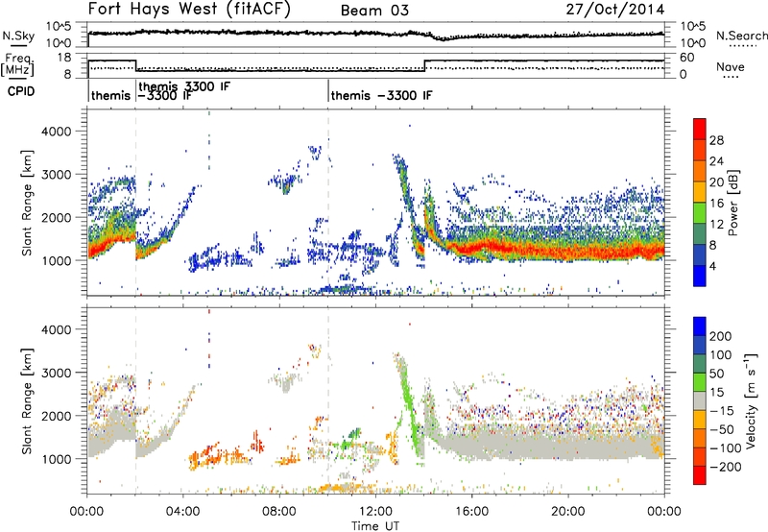Select the "Freq. [MHz]" axis label
This screenshot has height=532, width=768.
tap(18, 65)
